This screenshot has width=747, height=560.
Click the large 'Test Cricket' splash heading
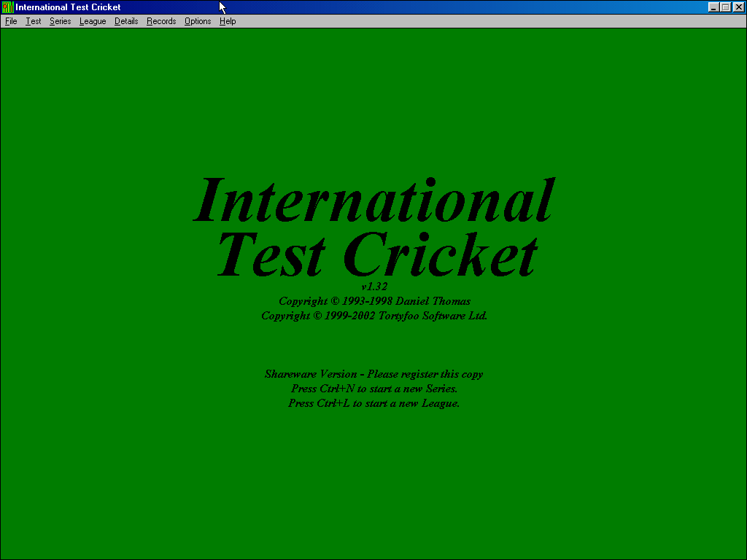(378, 254)
